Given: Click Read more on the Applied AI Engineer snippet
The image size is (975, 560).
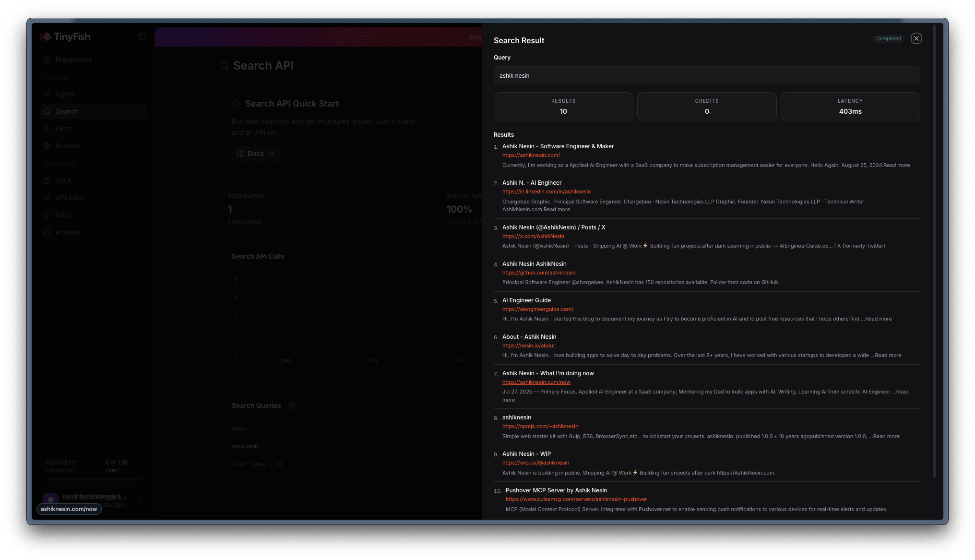Looking at the screenshot, I should 897,165.
